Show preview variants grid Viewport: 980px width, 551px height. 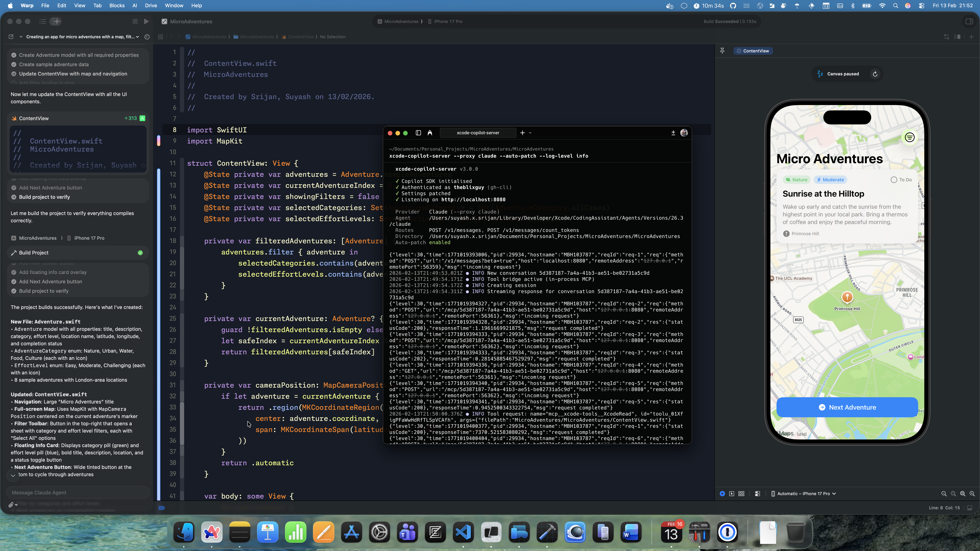tap(742, 494)
